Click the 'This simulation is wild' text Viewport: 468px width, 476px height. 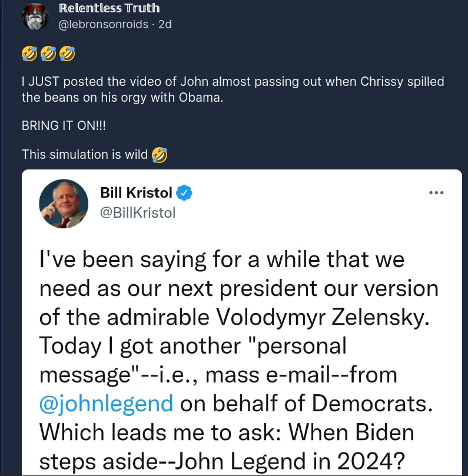point(85,155)
